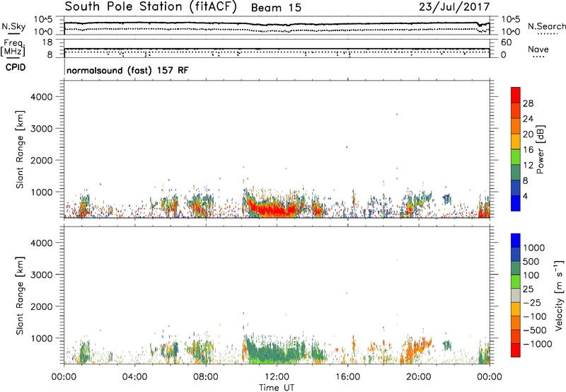566x392 pixels.
Task: Click the 'Power [dB]' colorbar label
Action: [x=540, y=149]
